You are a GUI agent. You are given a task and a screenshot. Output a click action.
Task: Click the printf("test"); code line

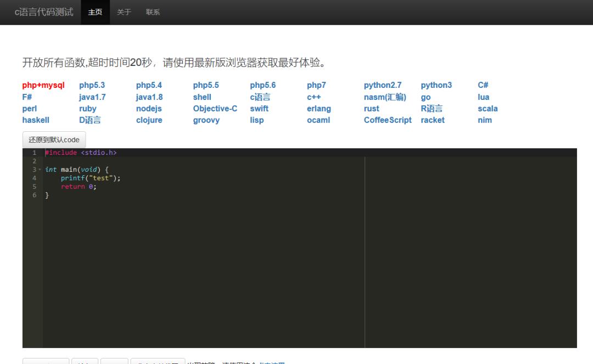click(91, 178)
